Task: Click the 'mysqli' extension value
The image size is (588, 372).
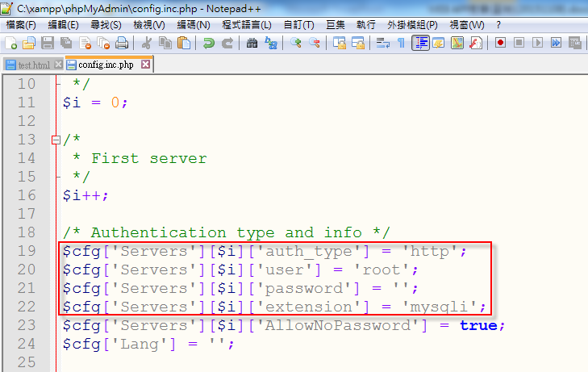Action: point(439,307)
